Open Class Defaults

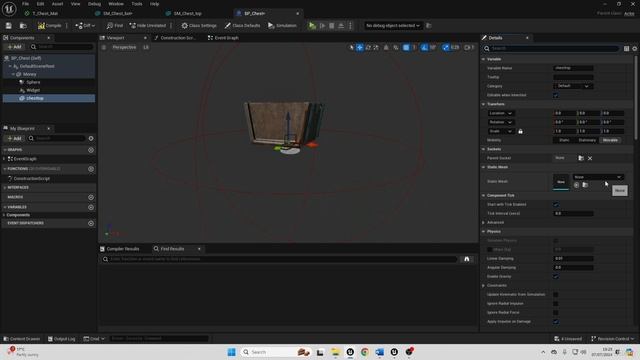pyautogui.click(x=242, y=26)
